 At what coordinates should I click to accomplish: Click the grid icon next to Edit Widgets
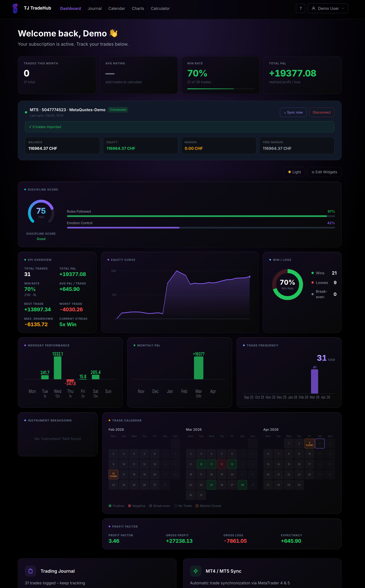coord(313,172)
